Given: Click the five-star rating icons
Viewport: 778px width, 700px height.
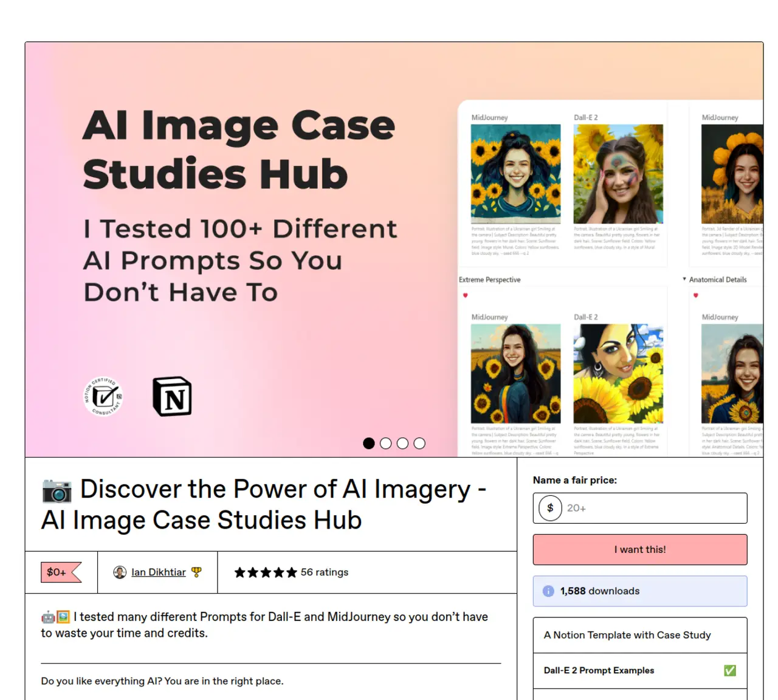Looking at the screenshot, I should 266,572.
